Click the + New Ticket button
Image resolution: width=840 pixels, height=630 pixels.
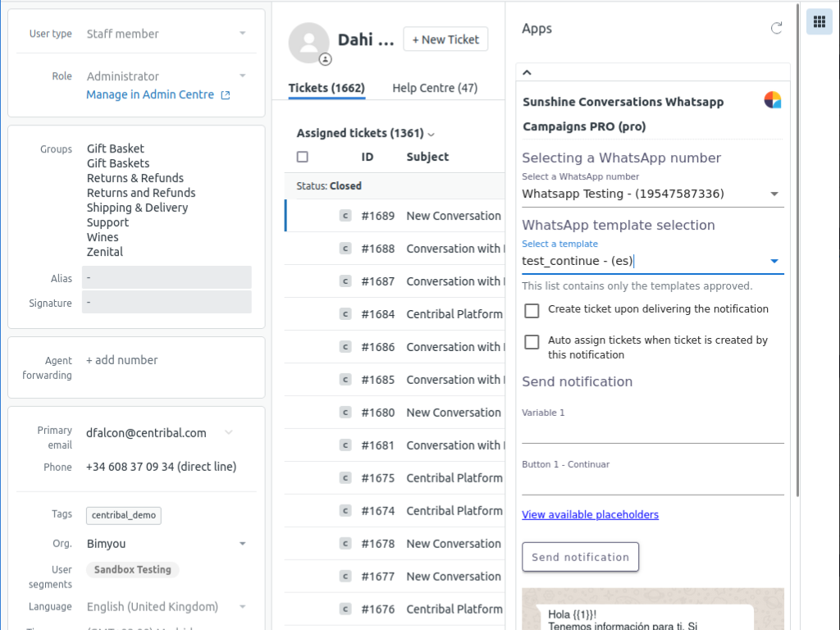(445, 39)
